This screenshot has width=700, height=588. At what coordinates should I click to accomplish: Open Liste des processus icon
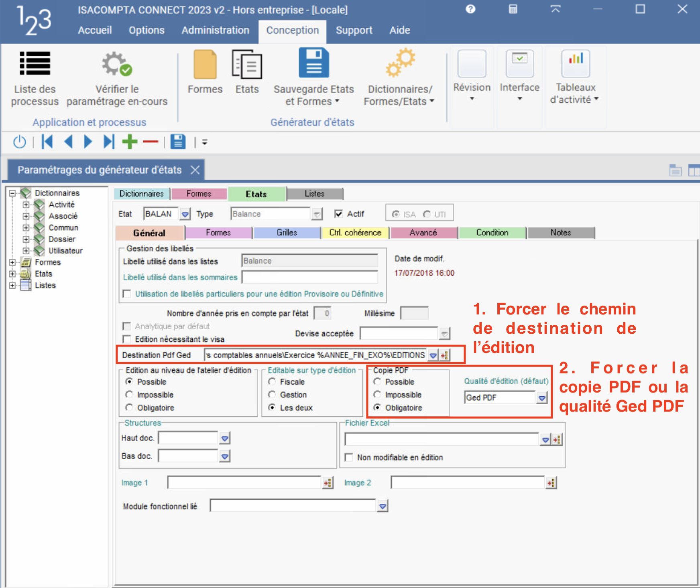[x=35, y=63]
